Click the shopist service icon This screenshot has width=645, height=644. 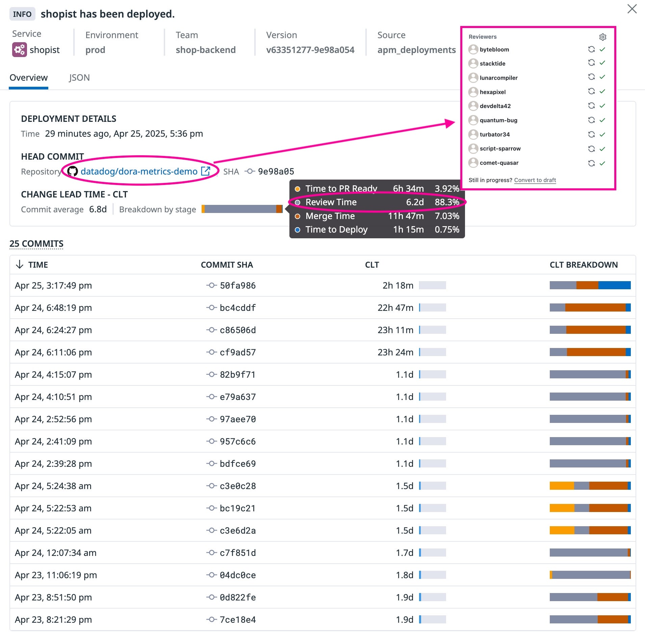coord(20,49)
